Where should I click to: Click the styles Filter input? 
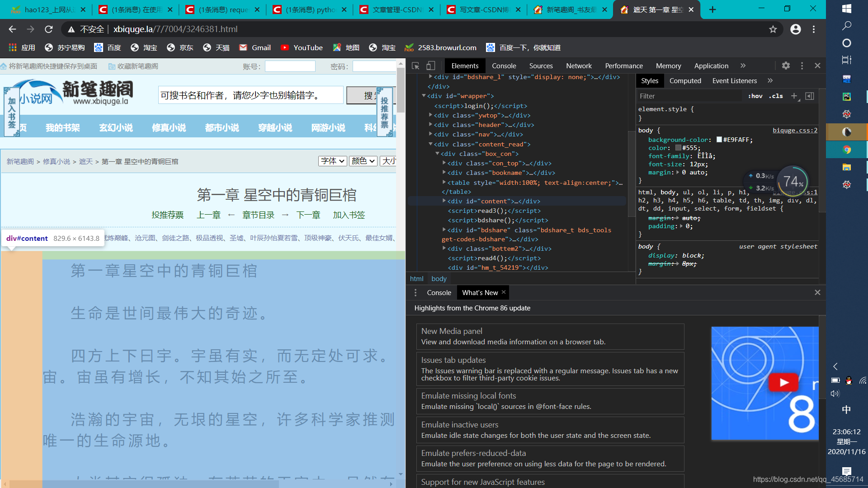coord(689,96)
